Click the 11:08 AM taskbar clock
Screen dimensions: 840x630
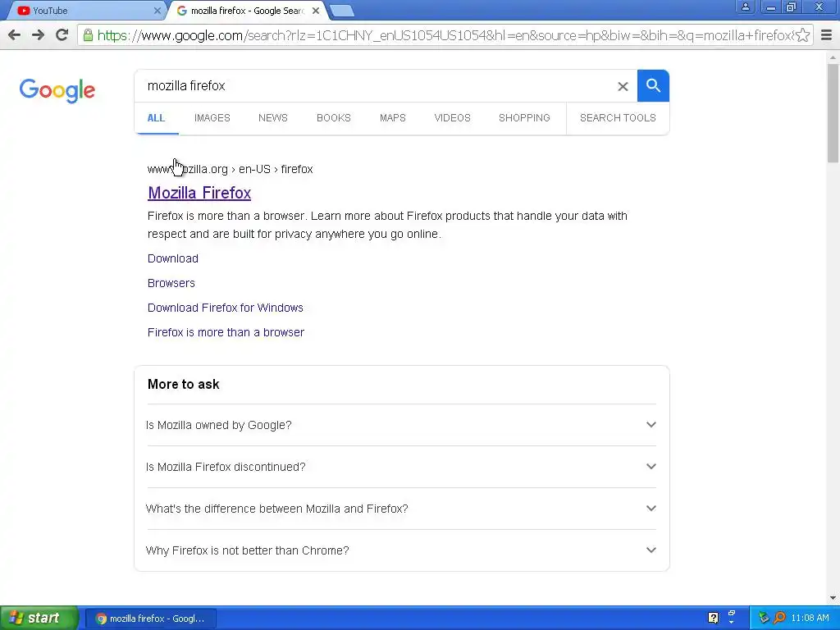tap(810, 618)
